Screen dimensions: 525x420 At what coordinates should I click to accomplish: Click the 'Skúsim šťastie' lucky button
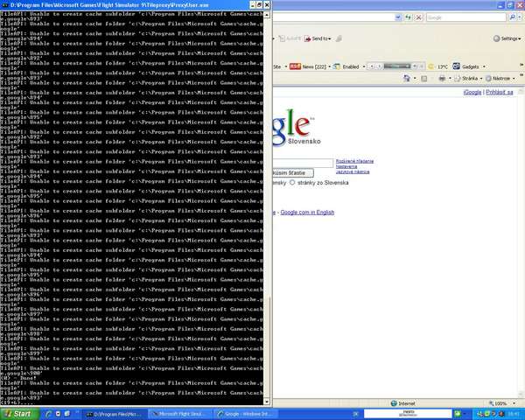[x=293, y=173]
